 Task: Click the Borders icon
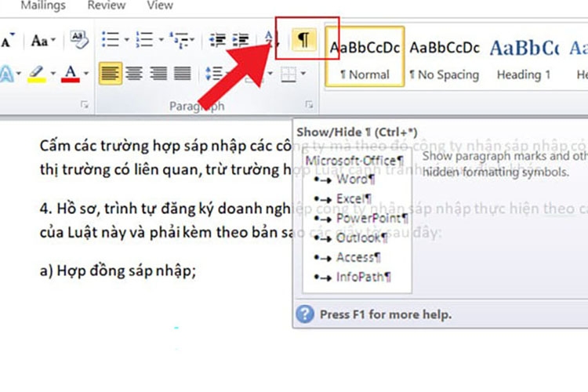[289, 74]
